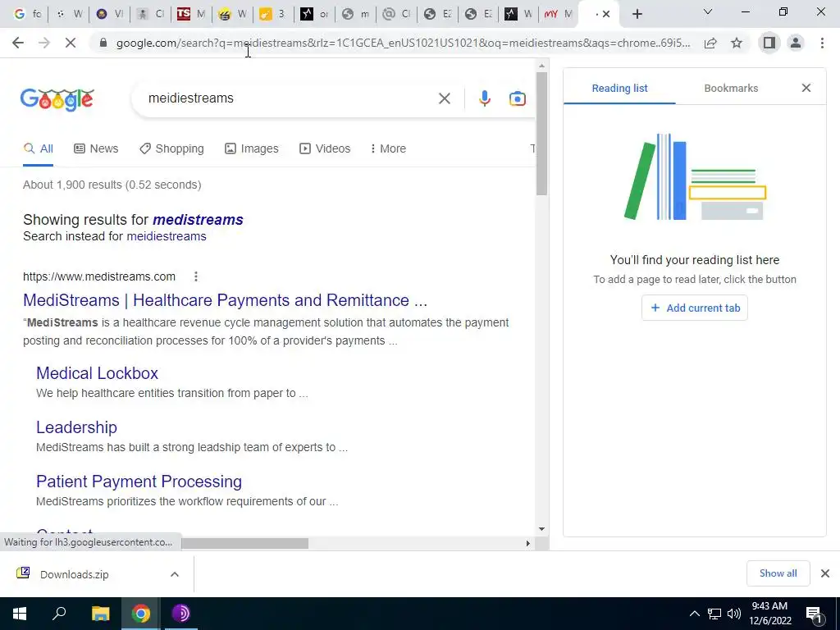The width and height of the screenshot is (840, 630).
Task: Search by image with Google Lens
Action: [517, 98]
